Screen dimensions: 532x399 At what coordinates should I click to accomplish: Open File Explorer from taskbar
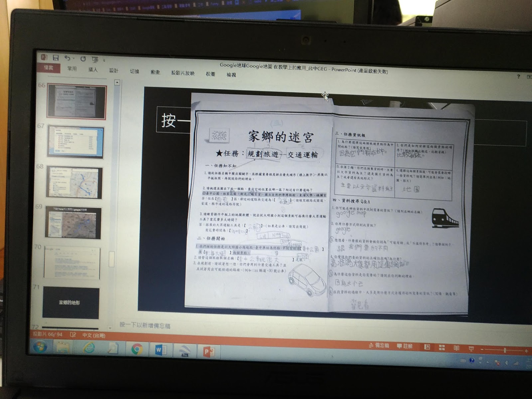pyautogui.click(x=63, y=348)
